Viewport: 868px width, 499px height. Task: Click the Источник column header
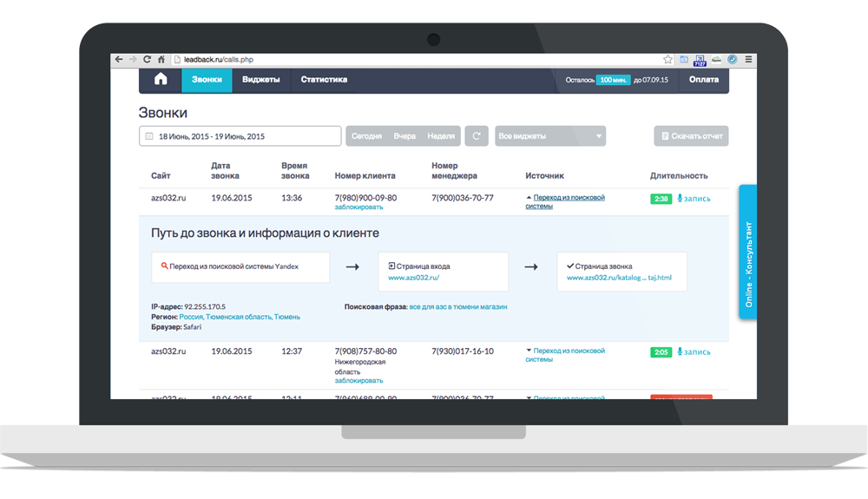(x=545, y=175)
